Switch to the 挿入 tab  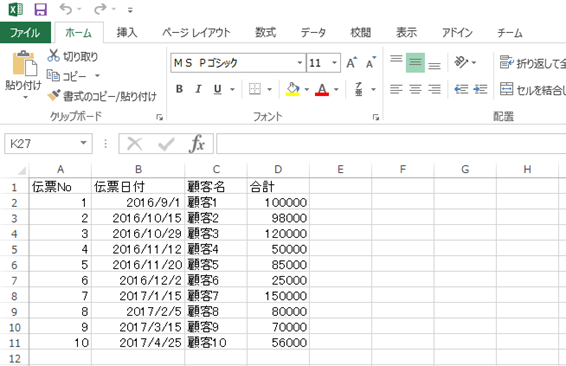tap(127, 33)
